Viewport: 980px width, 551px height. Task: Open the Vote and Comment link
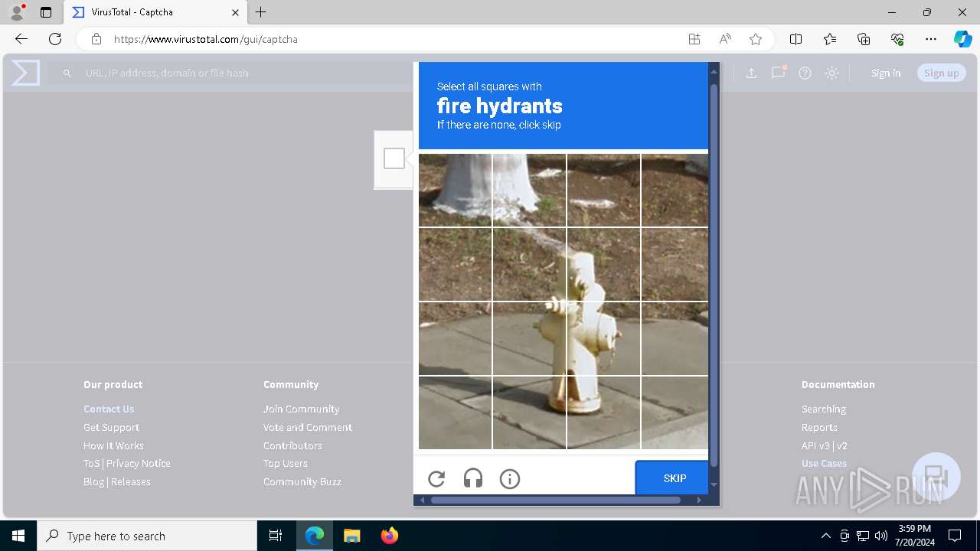click(x=308, y=427)
